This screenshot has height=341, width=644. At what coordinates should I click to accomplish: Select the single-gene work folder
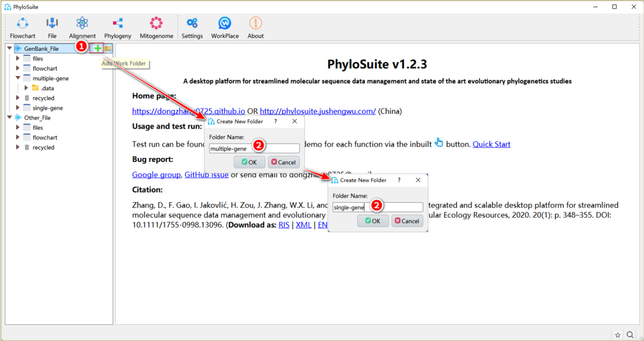pyautogui.click(x=48, y=108)
